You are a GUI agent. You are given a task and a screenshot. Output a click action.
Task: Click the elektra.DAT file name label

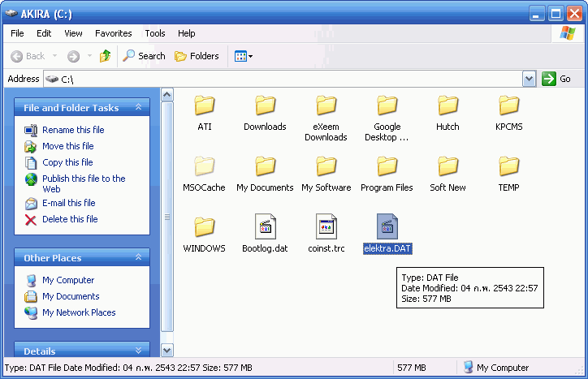(387, 248)
